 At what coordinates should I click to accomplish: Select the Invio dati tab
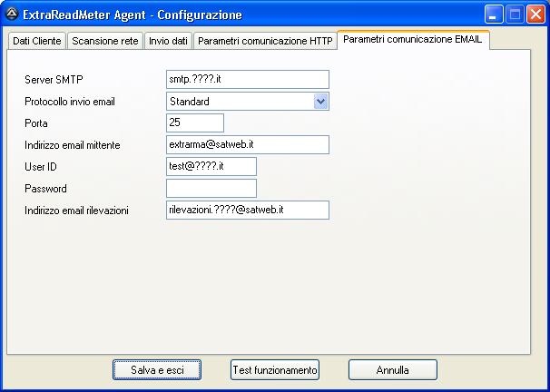point(167,42)
